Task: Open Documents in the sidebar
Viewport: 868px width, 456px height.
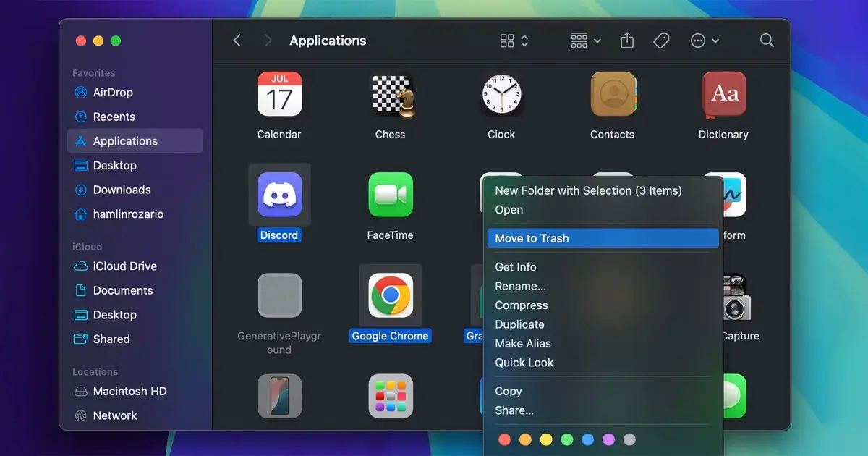Action: click(135, 290)
